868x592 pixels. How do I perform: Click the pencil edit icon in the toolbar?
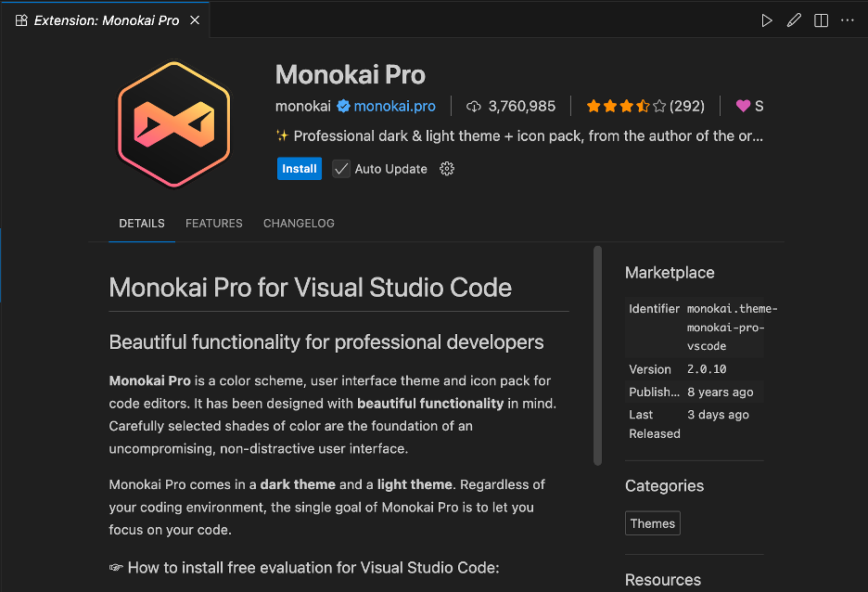click(x=794, y=20)
